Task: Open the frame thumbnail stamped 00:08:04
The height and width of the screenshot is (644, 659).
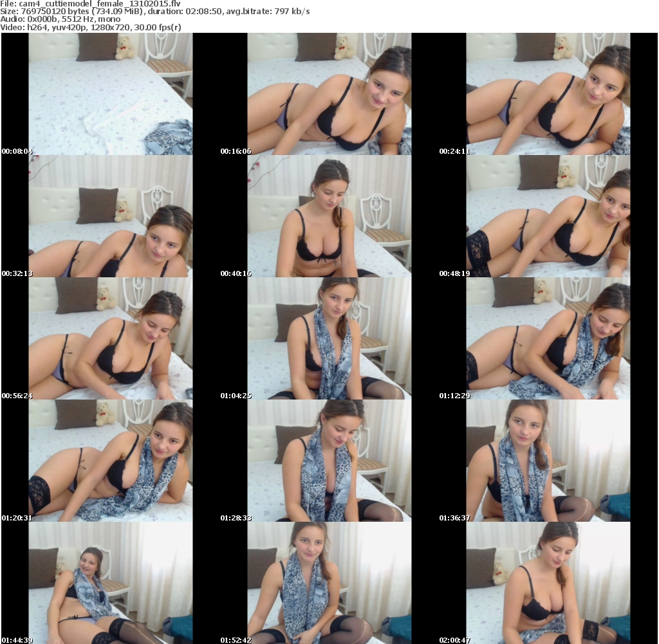Action: 111,94
